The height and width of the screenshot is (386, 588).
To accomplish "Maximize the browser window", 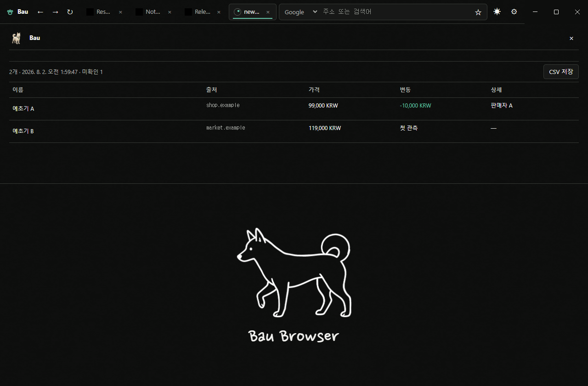I will (x=556, y=12).
